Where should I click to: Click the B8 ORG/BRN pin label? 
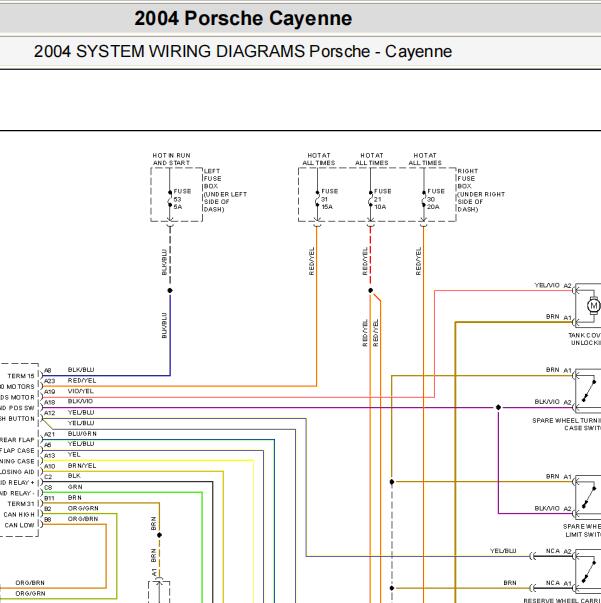(71, 519)
